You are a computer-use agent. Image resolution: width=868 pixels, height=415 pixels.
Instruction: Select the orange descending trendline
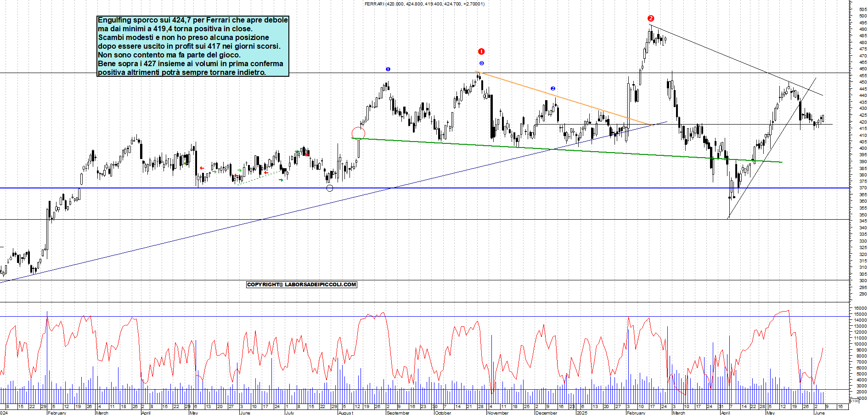pyautogui.click(x=565, y=99)
